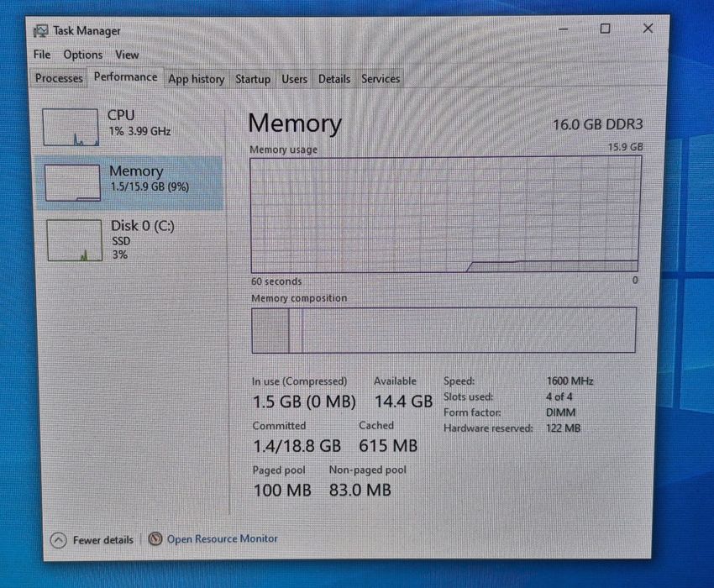This screenshot has height=588, width=714.
Task: Open the Startup tab
Action: click(253, 79)
